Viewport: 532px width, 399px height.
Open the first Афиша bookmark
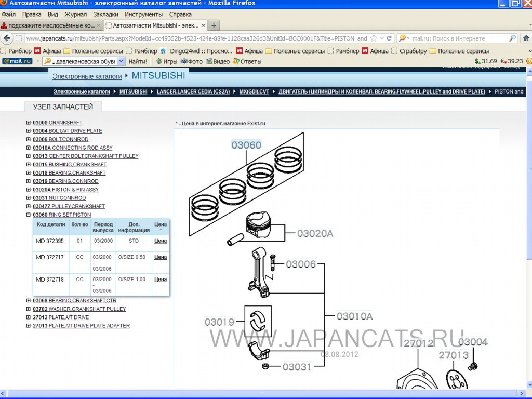(x=48, y=51)
